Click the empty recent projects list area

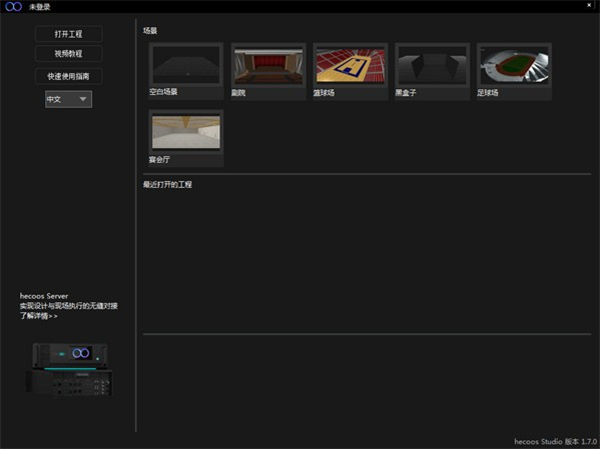[x=370, y=260]
